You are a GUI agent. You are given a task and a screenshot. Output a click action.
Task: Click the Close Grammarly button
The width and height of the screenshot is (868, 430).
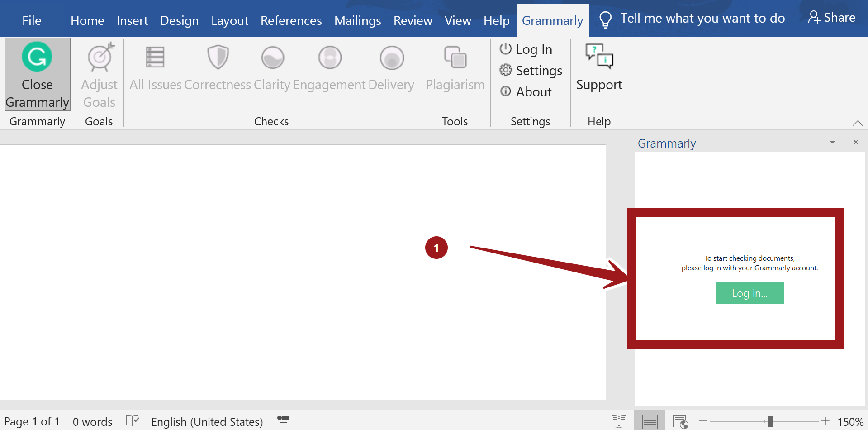(38, 74)
